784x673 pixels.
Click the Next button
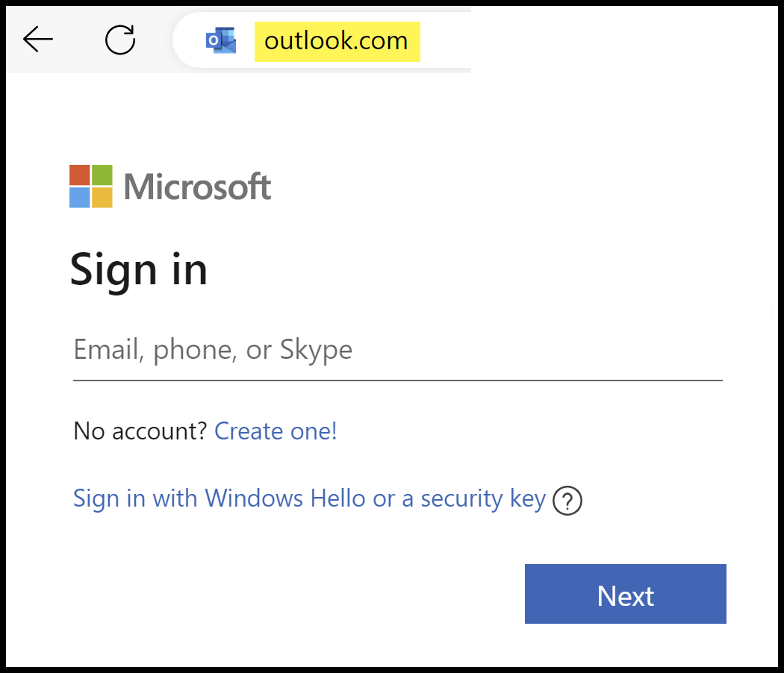coord(625,594)
